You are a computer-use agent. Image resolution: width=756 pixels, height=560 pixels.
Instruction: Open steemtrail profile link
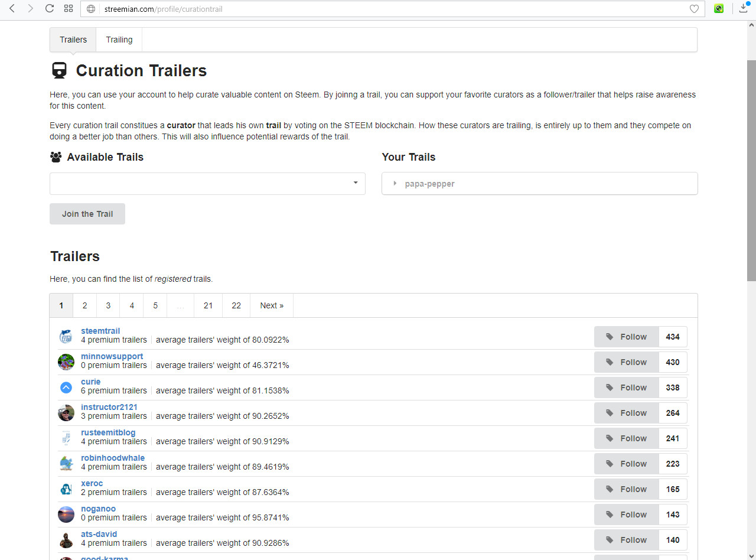[100, 331]
